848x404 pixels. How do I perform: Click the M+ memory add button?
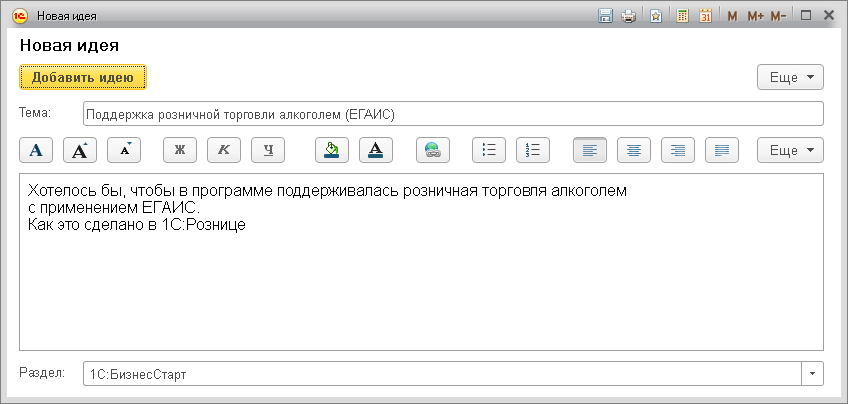[x=756, y=16]
